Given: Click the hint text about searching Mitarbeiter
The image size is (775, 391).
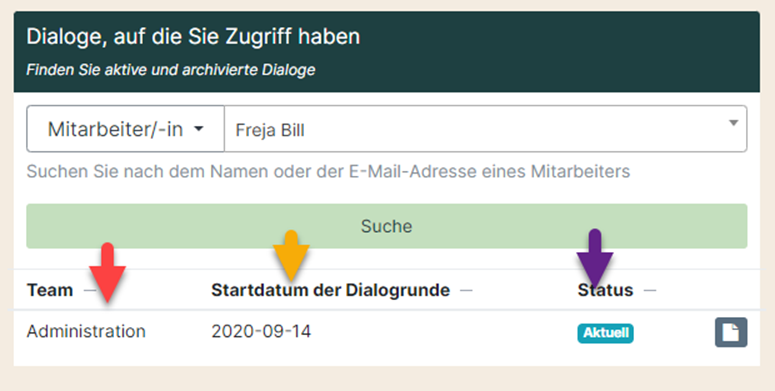Looking at the screenshot, I should click(x=328, y=172).
